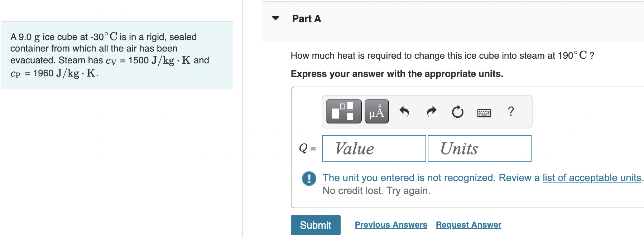Screen dimensions: 644x238
Task: Click the Part A header
Action: (x=306, y=19)
